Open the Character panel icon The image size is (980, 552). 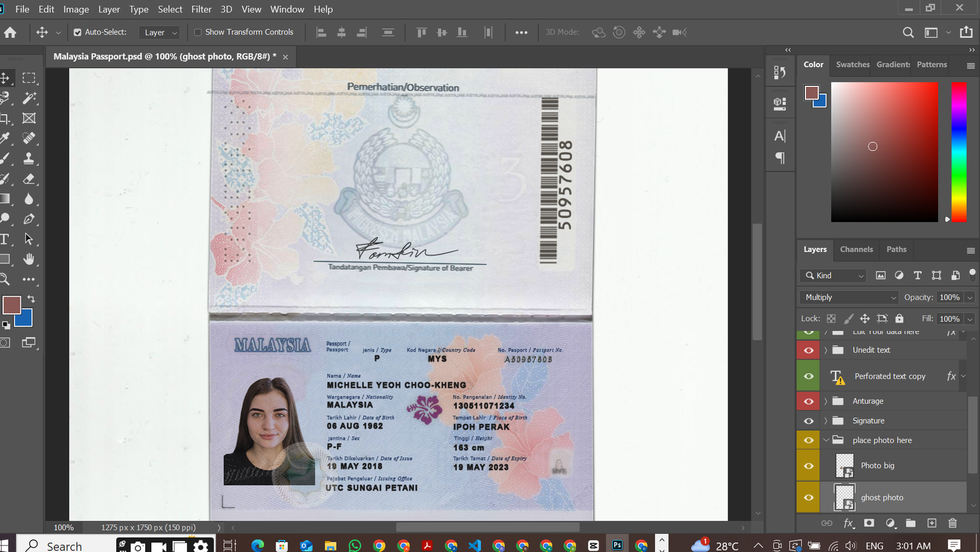pos(780,136)
